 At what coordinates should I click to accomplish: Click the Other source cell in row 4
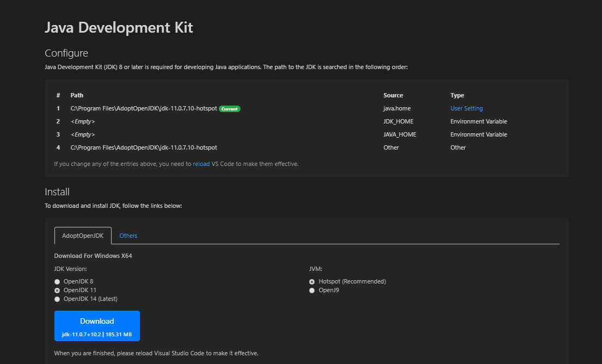[x=391, y=148]
